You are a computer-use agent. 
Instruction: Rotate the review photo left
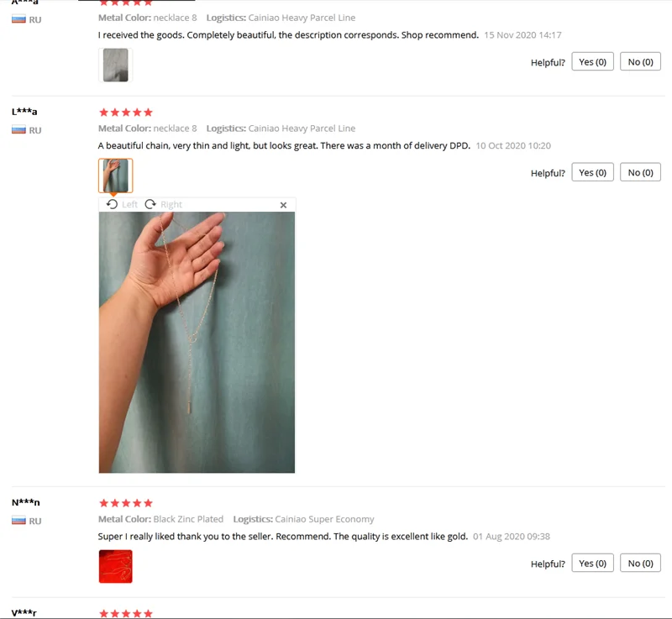click(122, 204)
